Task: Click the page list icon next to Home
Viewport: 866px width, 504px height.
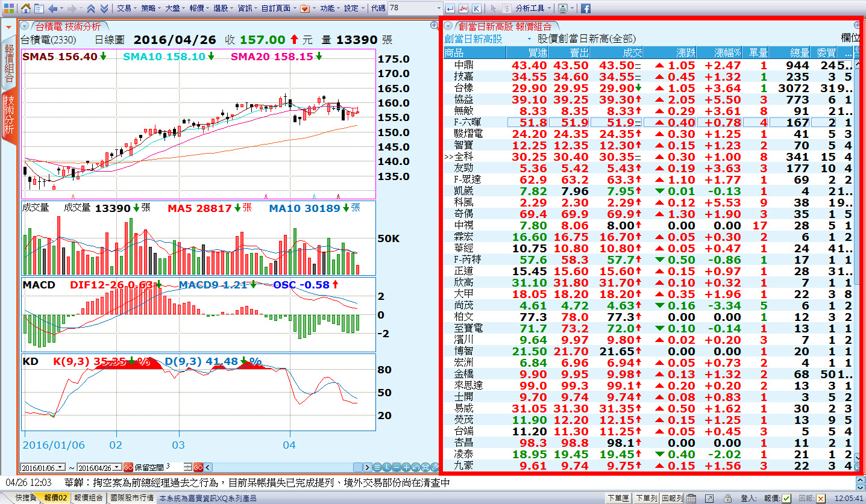Action: coord(39,8)
